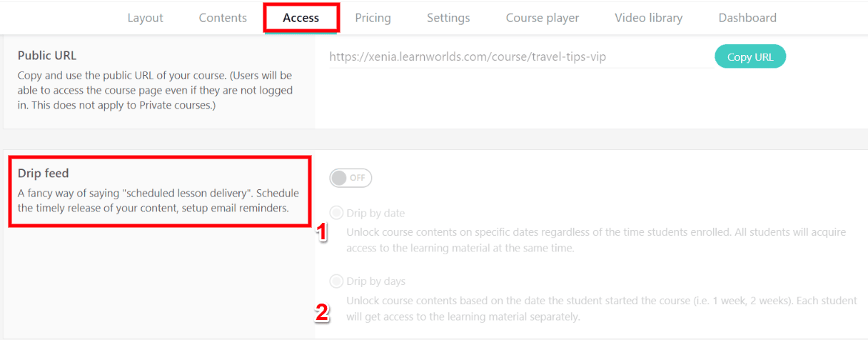Open the Layout tab
Screen dimensions: 868x340
click(x=145, y=18)
